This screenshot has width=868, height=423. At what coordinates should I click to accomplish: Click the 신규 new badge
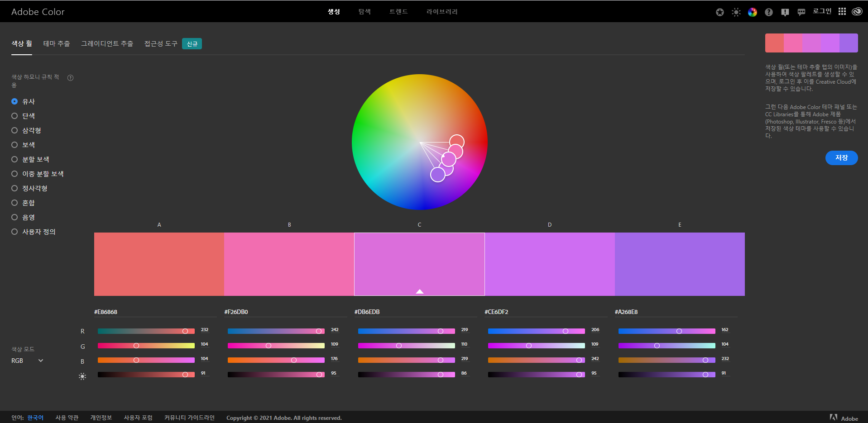tap(192, 44)
